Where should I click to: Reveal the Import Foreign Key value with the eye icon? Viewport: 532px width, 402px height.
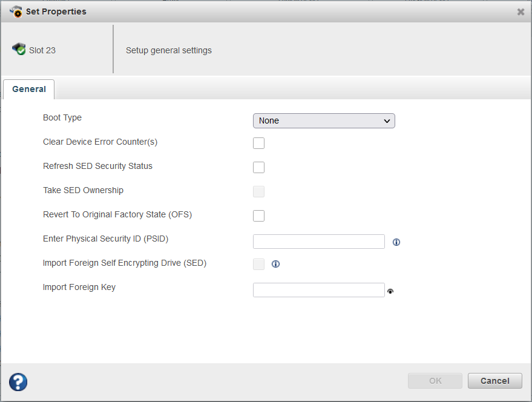click(390, 291)
